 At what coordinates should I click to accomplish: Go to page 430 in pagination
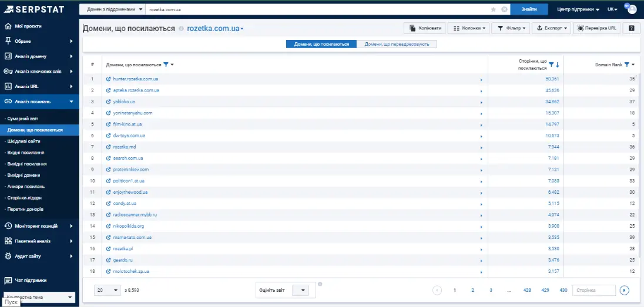pos(563,290)
